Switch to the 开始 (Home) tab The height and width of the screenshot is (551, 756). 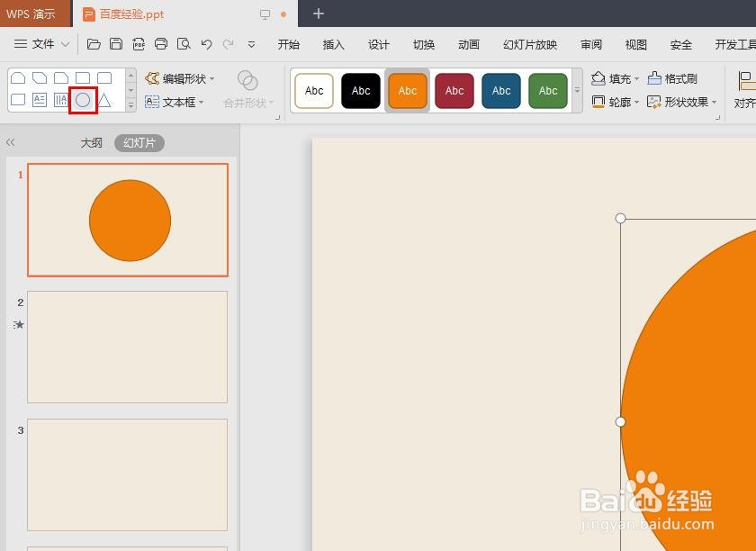pyautogui.click(x=289, y=44)
